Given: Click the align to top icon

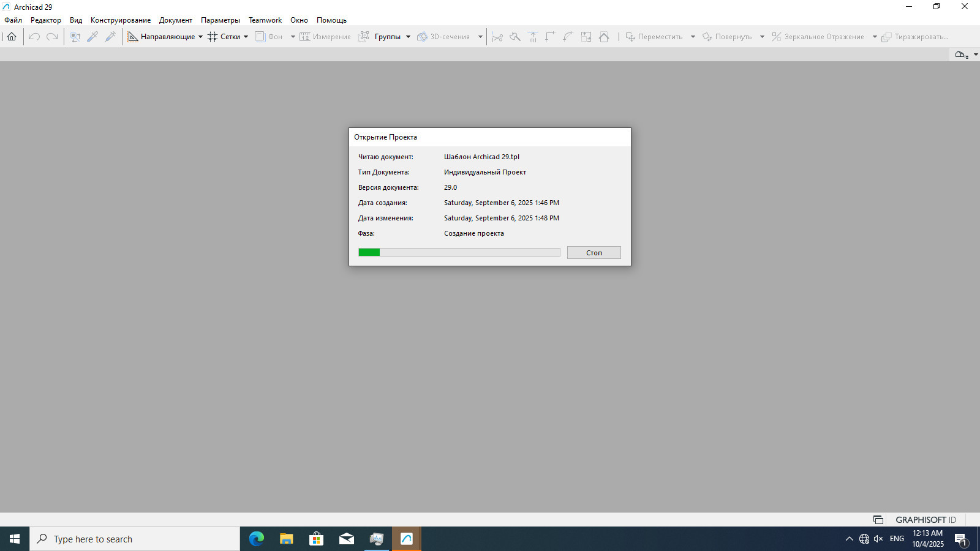Looking at the screenshot, I should [533, 37].
